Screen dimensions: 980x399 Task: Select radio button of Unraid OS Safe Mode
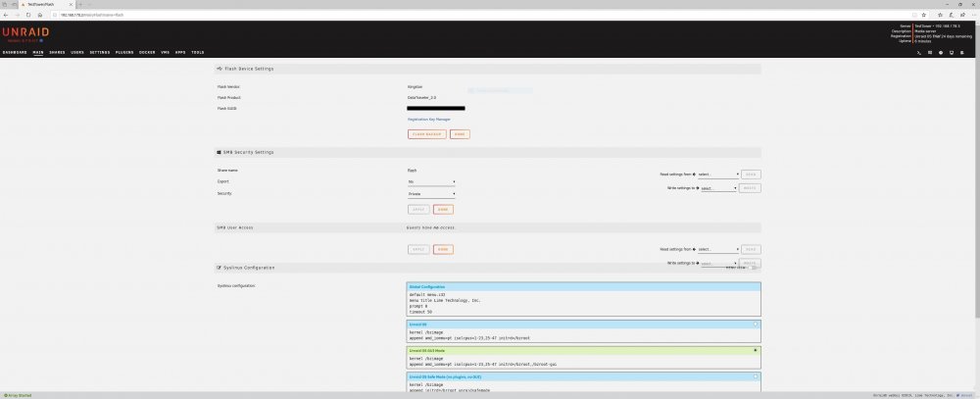tap(756, 376)
